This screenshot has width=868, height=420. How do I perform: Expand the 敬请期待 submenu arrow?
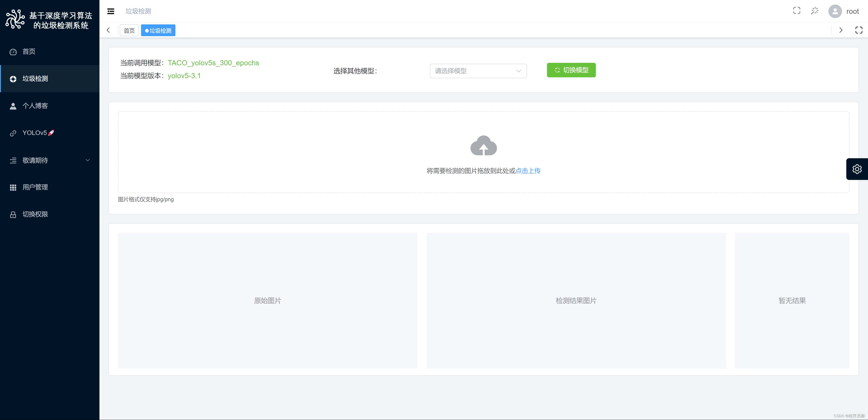(x=88, y=160)
